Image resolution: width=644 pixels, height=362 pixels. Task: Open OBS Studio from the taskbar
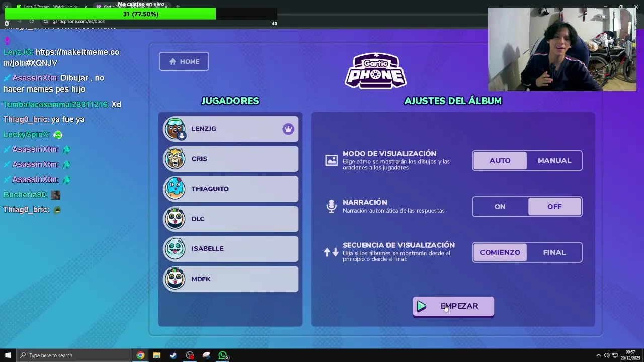click(190, 355)
